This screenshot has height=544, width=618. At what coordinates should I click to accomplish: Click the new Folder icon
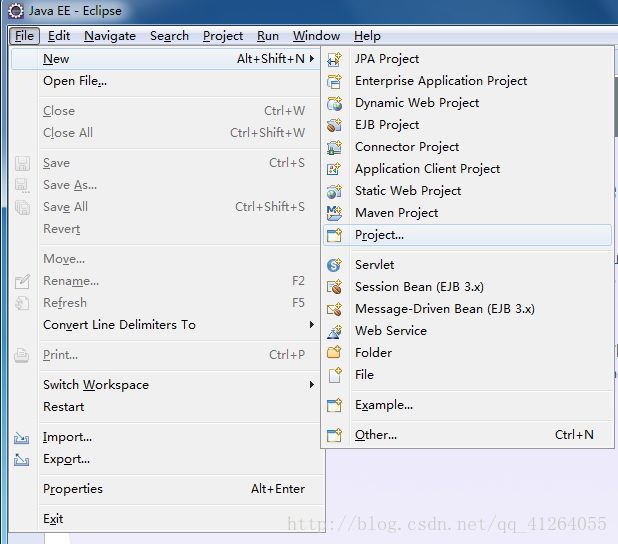pyautogui.click(x=334, y=352)
